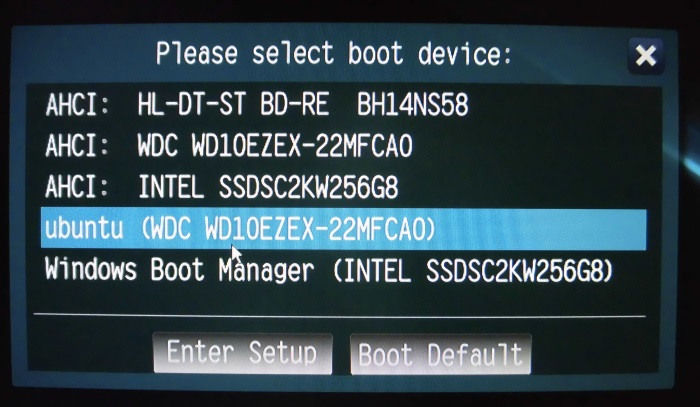Open BIOS setup via Enter Setup

click(242, 354)
